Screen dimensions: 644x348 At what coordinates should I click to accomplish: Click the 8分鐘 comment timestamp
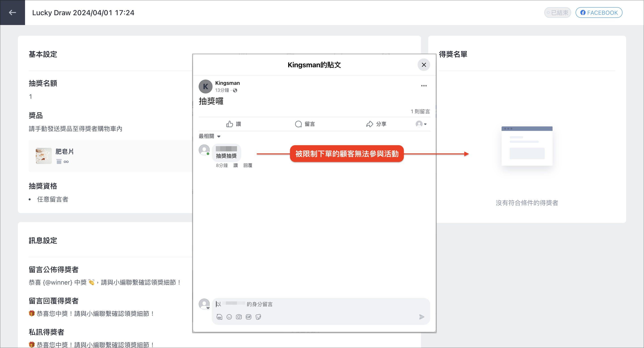[x=222, y=165]
